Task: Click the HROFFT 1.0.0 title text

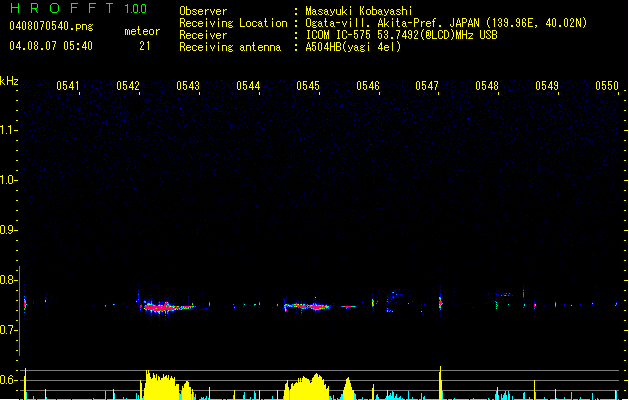Action: [x=79, y=8]
